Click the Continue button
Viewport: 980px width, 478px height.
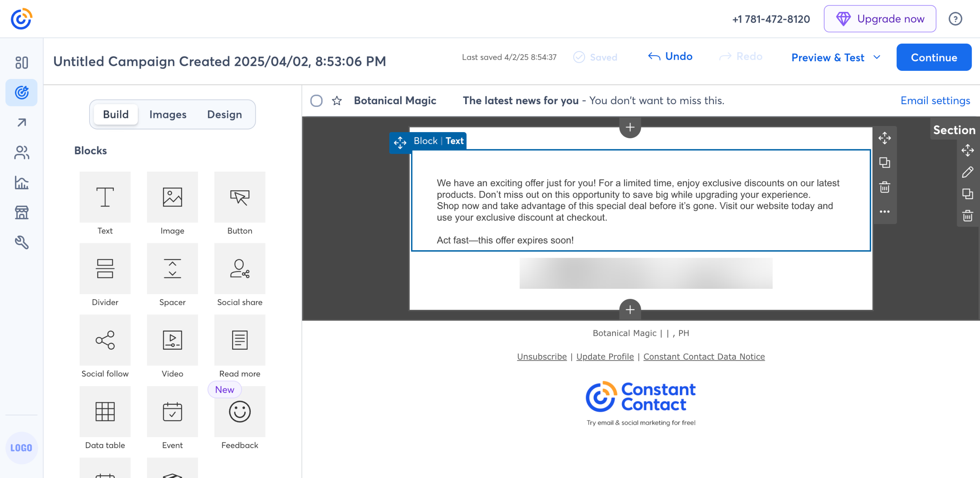[x=934, y=57]
